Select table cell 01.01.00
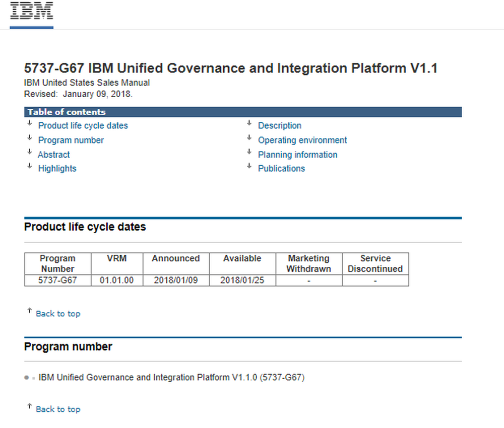The image size is (504, 428). (117, 280)
